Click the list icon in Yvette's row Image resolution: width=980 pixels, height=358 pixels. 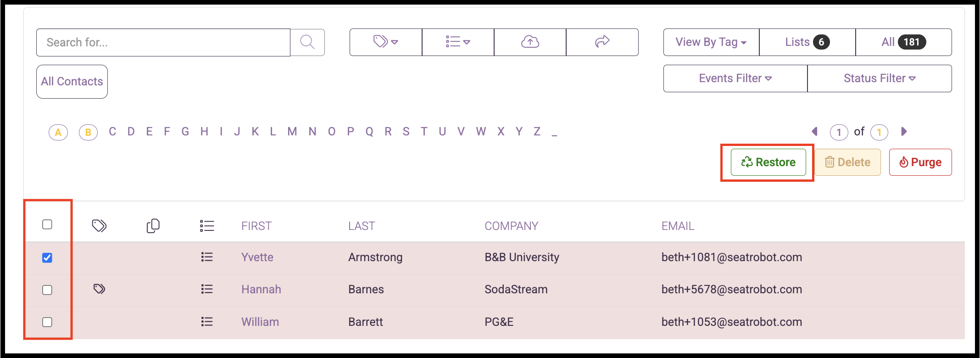[207, 257]
